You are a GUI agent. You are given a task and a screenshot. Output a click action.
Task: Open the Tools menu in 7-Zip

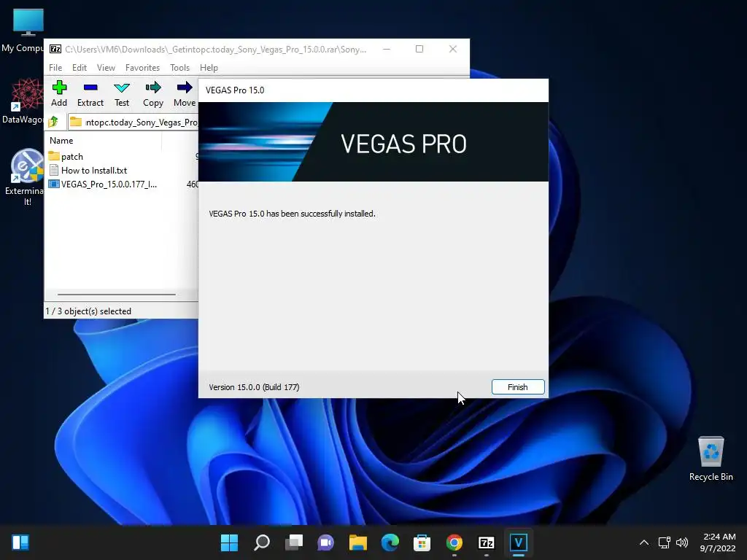coord(179,68)
